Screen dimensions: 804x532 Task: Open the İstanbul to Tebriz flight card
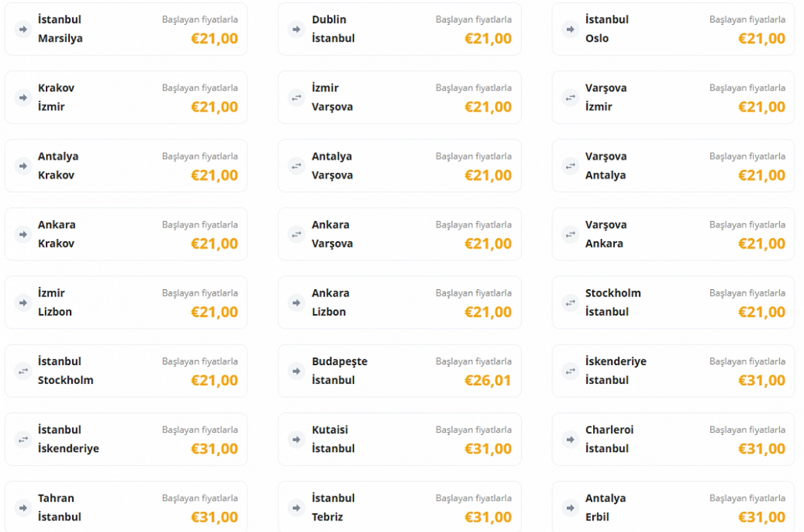tap(399, 508)
